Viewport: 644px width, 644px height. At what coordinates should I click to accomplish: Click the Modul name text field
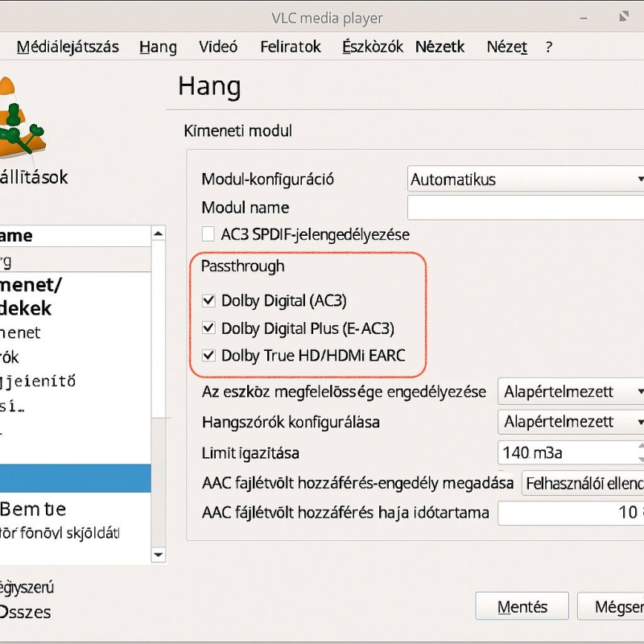526,208
